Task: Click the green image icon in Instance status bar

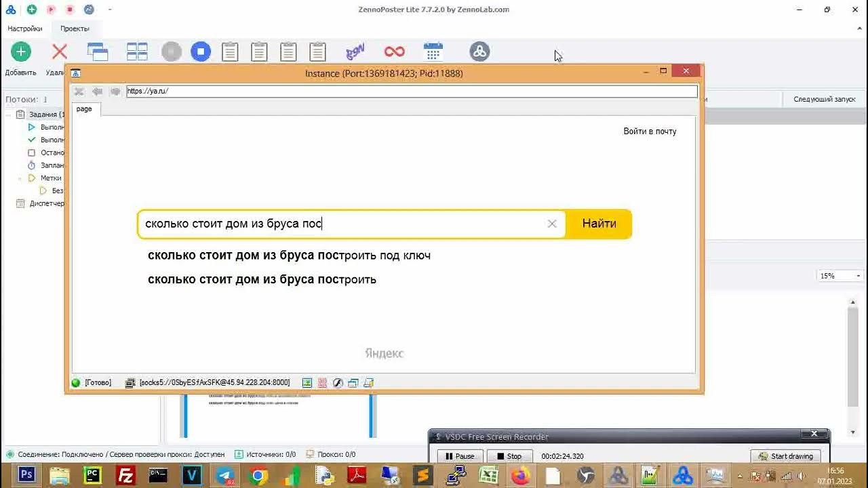Action: (307, 383)
